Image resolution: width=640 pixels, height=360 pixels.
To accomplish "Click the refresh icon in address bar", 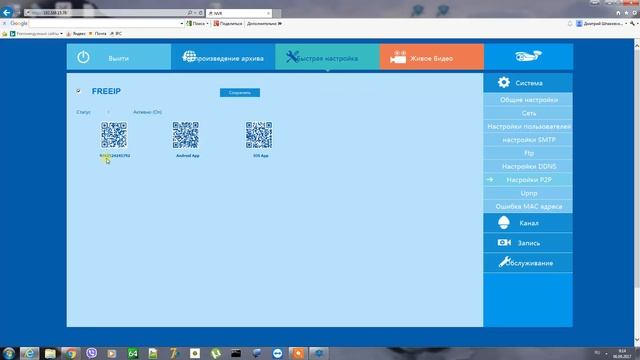I will pos(200,13).
